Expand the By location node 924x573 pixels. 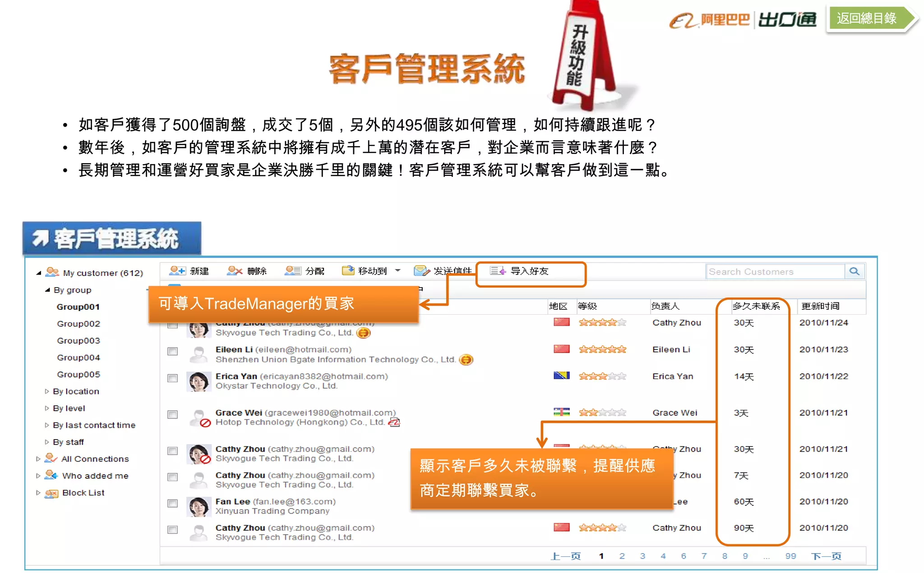click(46, 391)
